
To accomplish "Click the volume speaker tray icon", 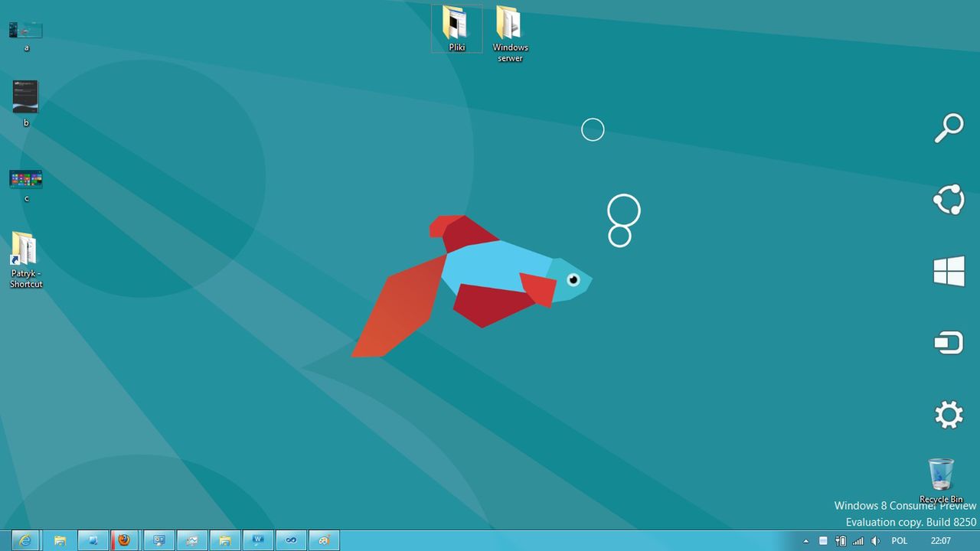I will [876, 541].
